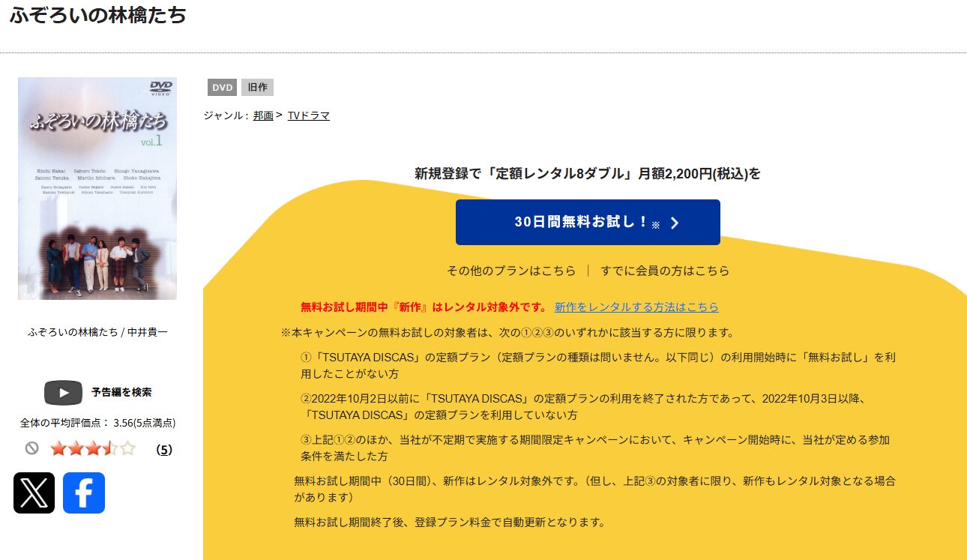Play the trailer search video icon
Image resolution: width=967 pixels, height=560 pixels.
[63, 392]
